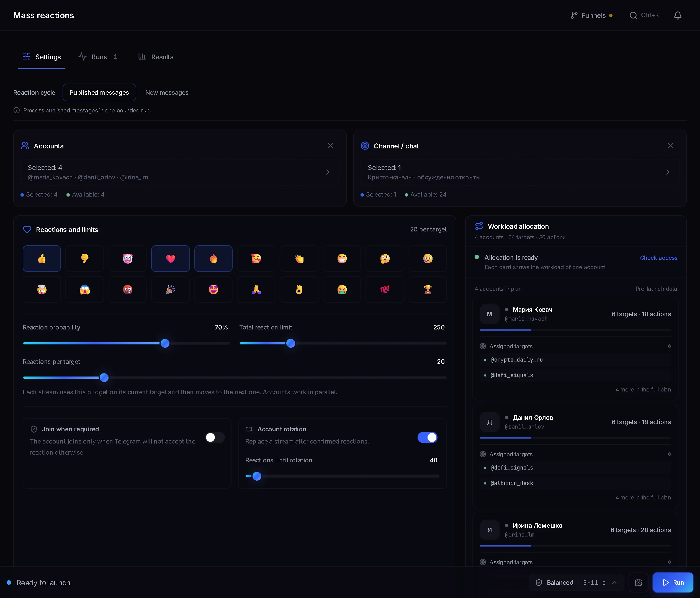Click Irina Lemeshko's avatar tile
Image resolution: width=700 pixels, height=598 pixels.
(490, 530)
